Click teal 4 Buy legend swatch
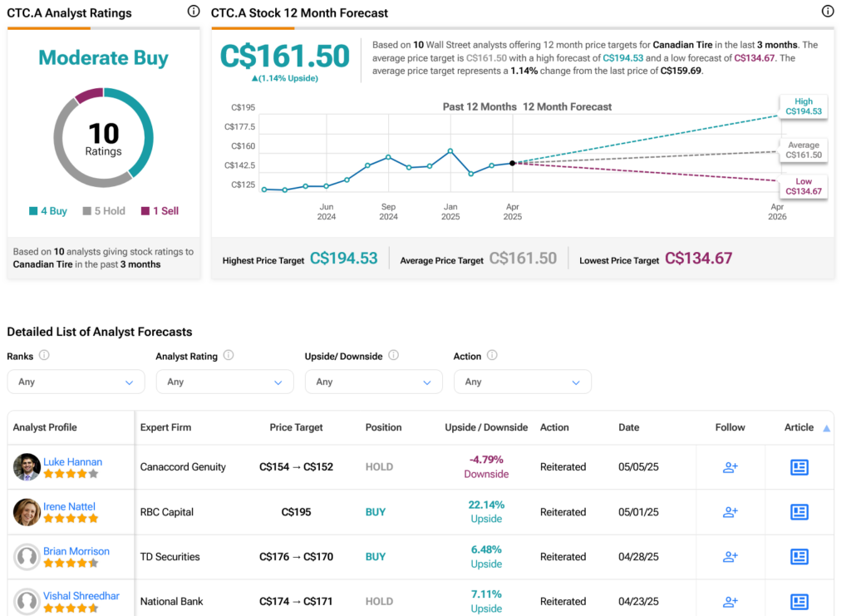 click(x=33, y=211)
